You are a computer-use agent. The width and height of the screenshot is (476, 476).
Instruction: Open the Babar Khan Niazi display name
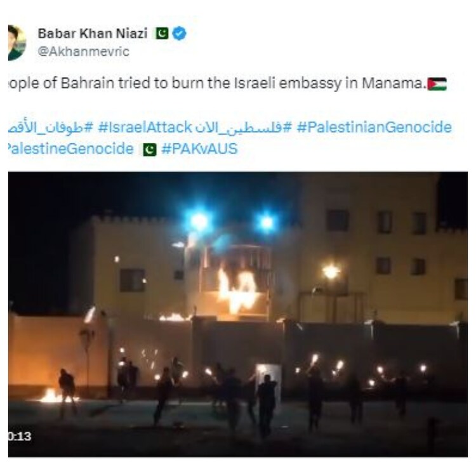click(x=93, y=34)
